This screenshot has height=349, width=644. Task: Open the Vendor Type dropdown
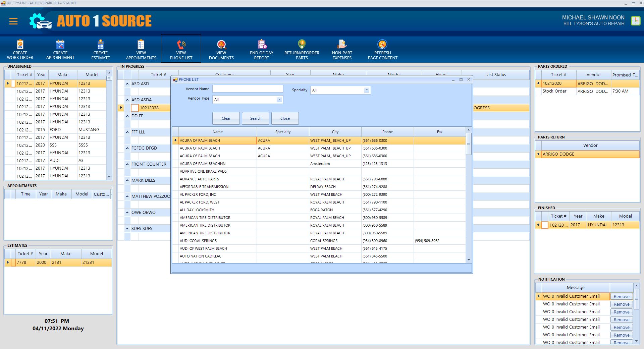[x=279, y=100]
